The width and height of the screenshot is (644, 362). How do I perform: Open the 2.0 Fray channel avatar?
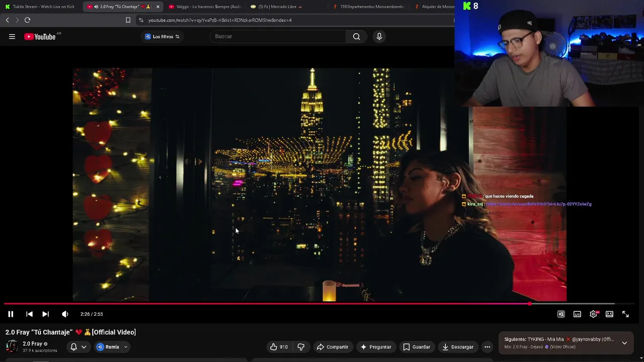pyautogui.click(x=12, y=346)
